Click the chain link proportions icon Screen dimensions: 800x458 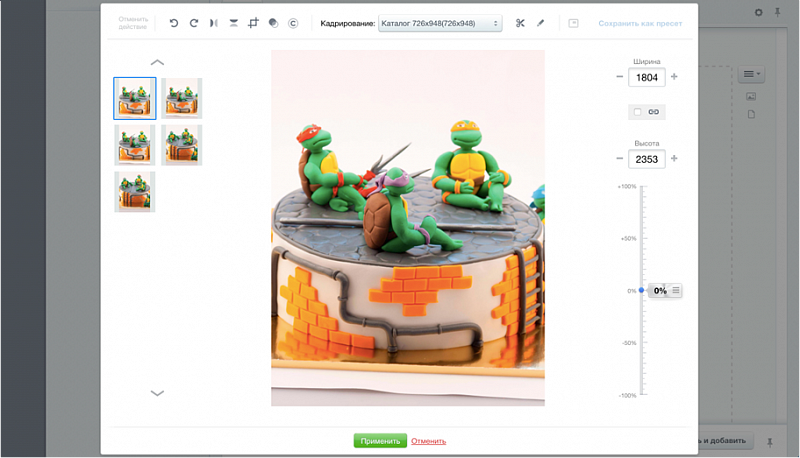(x=654, y=112)
